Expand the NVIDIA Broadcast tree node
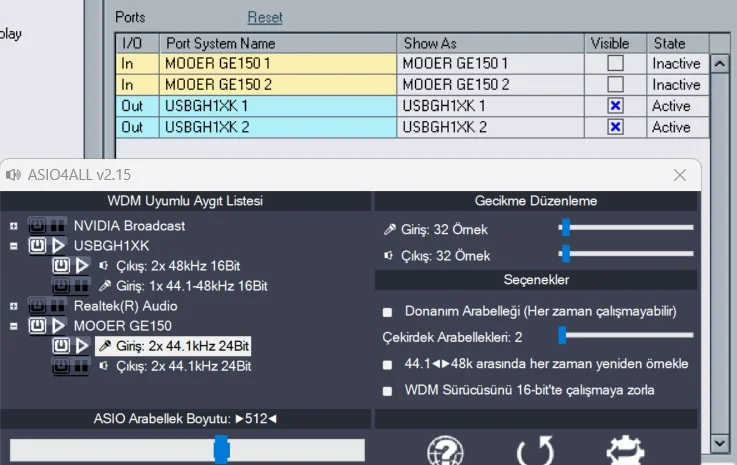Image resolution: width=737 pixels, height=465 pixels. tap(14, 226)
